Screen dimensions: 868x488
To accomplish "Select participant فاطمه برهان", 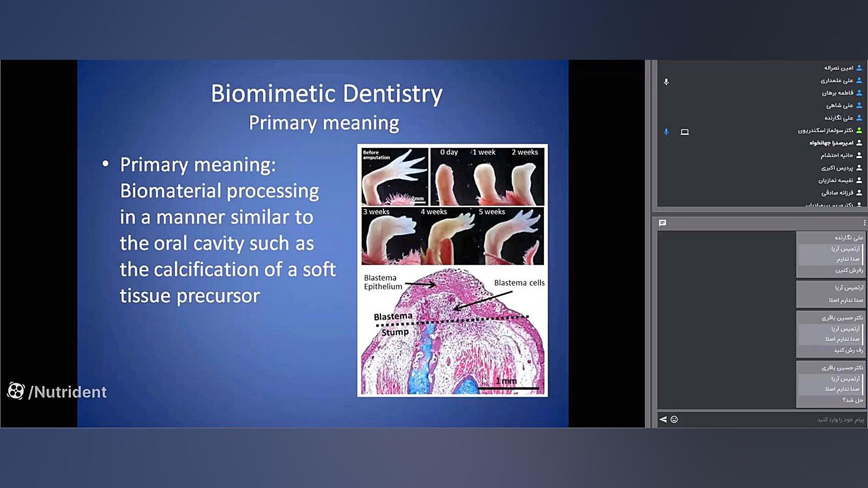I will (x=837, y=93).
